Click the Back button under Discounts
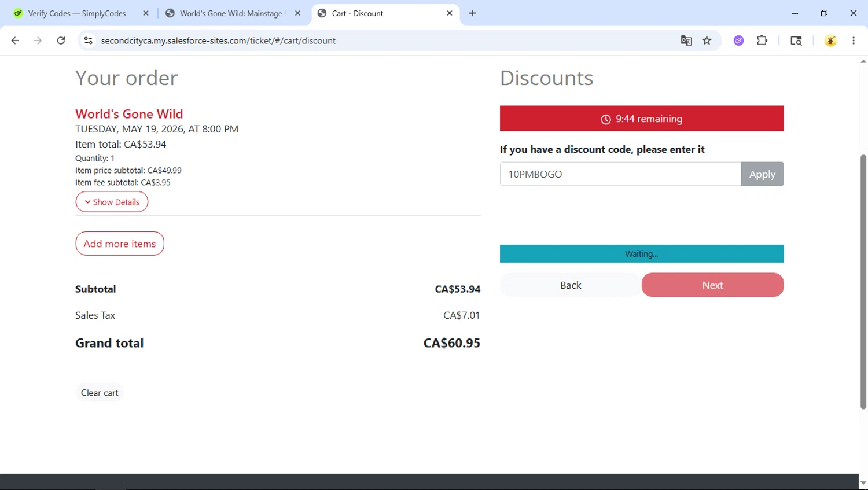Image resolution: width=868 pixels, height=490 pixels. (571, 285)
